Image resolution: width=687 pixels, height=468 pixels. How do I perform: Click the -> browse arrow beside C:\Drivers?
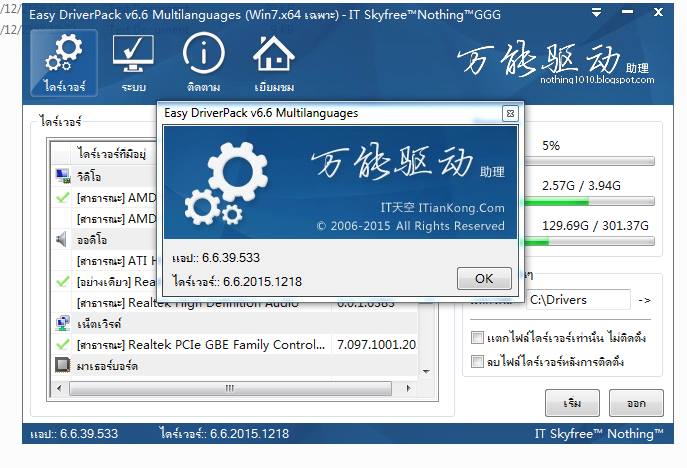coord(645,301)
